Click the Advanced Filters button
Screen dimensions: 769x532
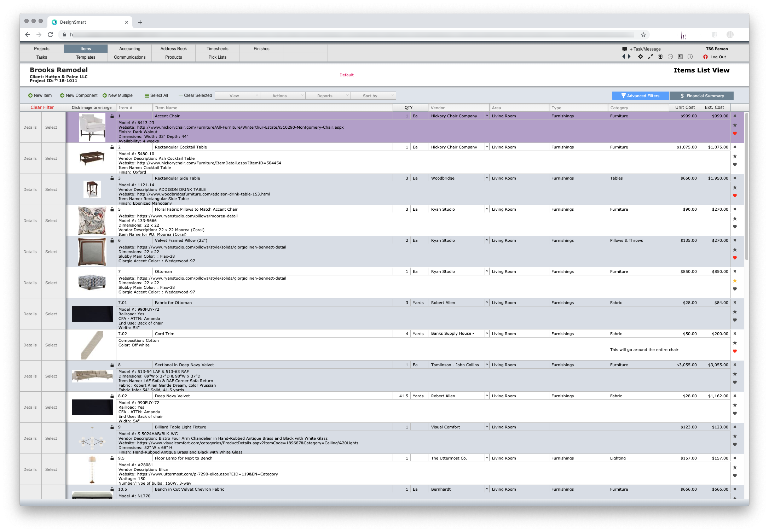pyautogui.click(x=640, y=96)
